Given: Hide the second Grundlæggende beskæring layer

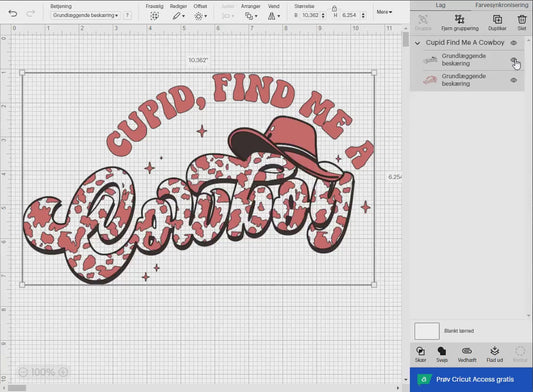Looking at the screenshot, I should coord(514,80).
